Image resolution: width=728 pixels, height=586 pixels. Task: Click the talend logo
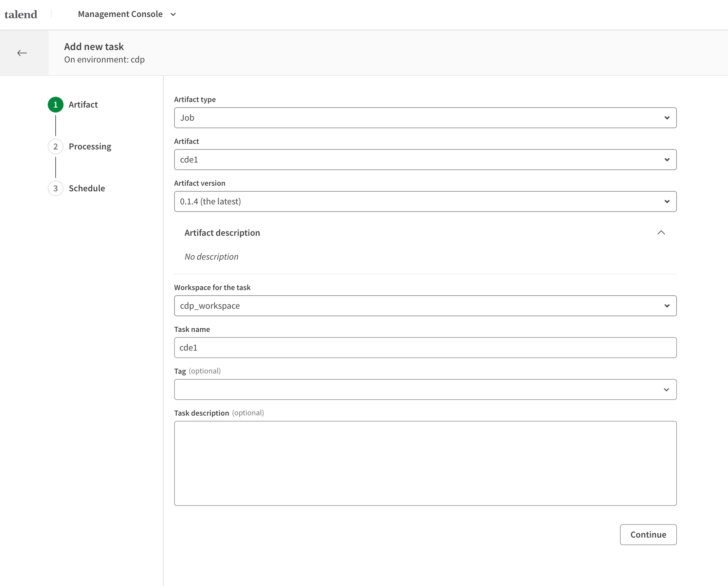click(21, 14)
